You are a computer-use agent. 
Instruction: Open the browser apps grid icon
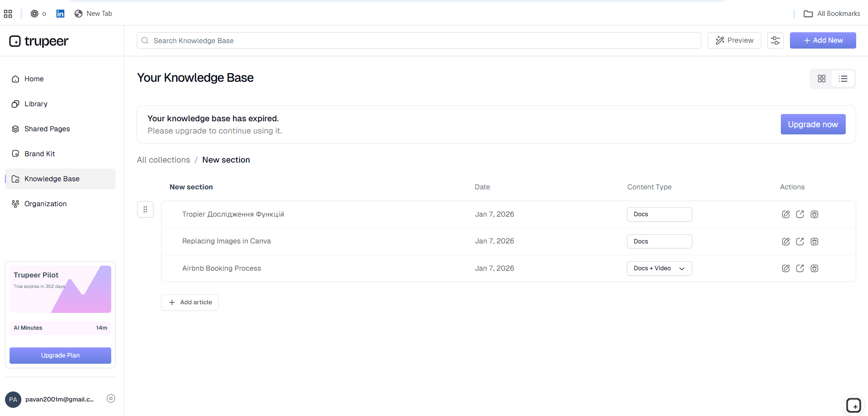pos(8,14)
